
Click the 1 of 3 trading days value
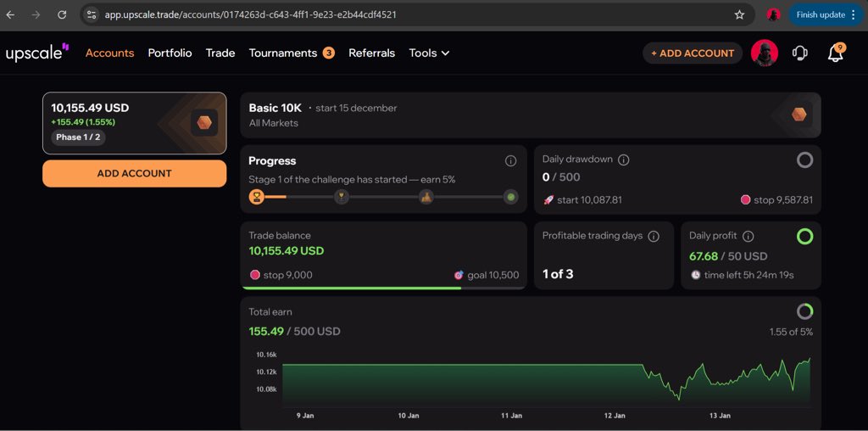(558, 274)
